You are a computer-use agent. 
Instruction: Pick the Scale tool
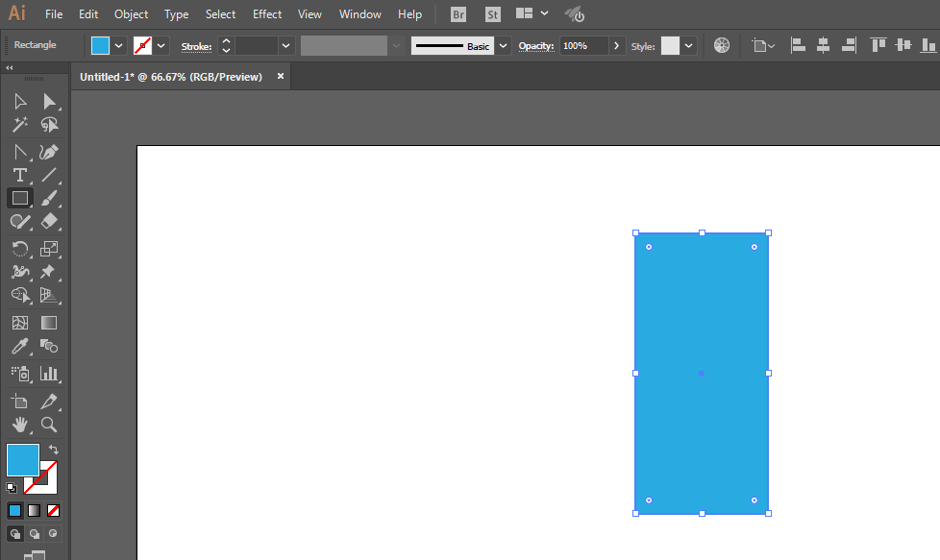pos(49,249)
